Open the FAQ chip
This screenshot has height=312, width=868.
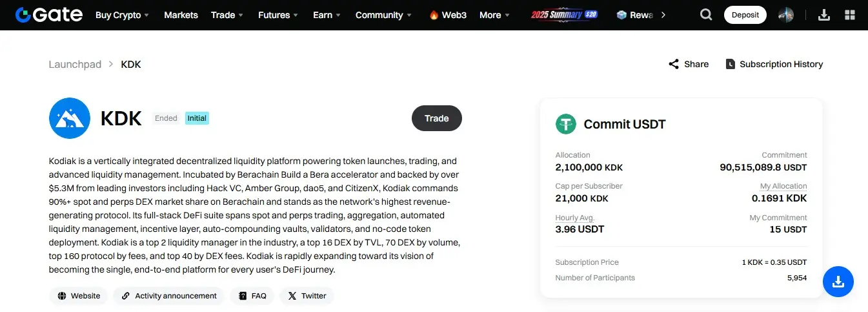252,296
